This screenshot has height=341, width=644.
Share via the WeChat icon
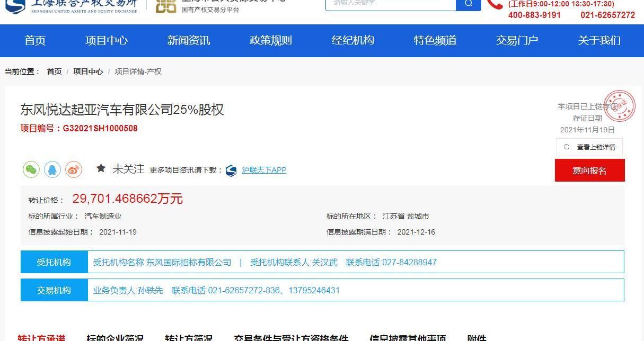click(x=31, y=169)
